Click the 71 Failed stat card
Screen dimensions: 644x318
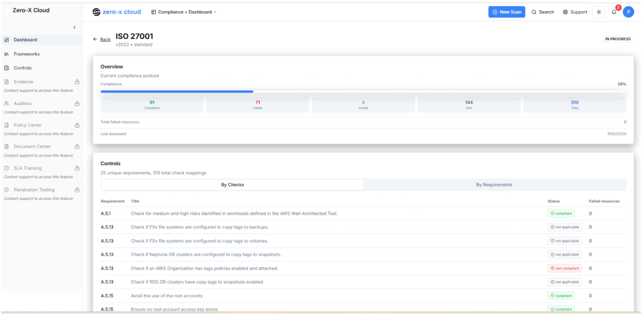click(x=258, y=105)
